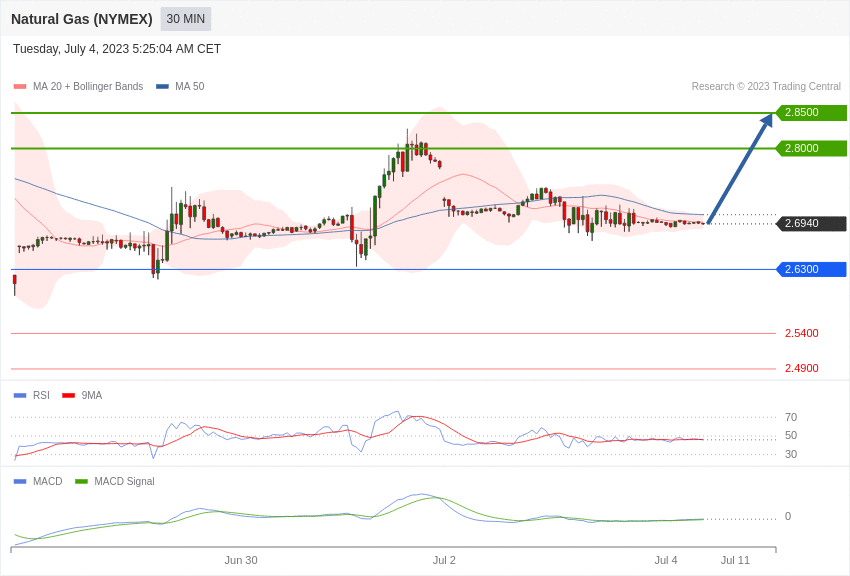Click the Research © 2023 Trading Central text
Screen dimensions: 850x576
coord(766,86)
